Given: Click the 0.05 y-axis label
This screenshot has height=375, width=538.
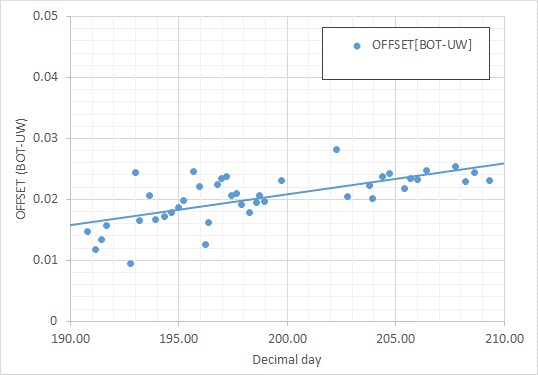Looking at the screenshot, I should pos(45,16).
